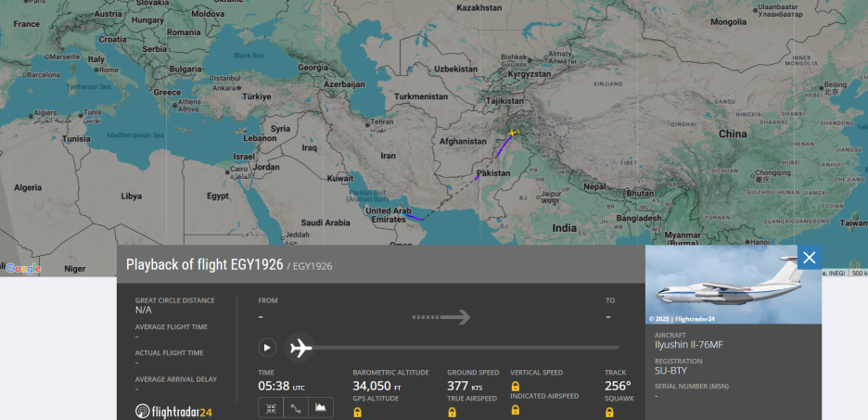Toggle the flight route path icon
Image resolution: width=868 pixels, height=420 pixels.
(x=296, y=408)
